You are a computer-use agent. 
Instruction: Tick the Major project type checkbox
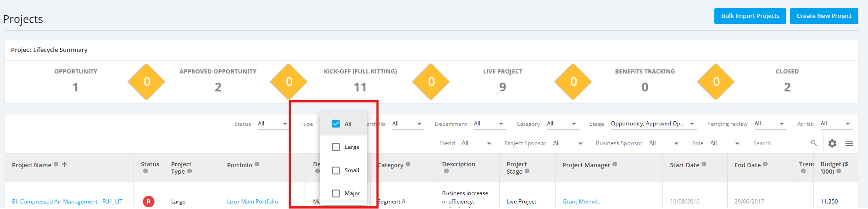click(x=336, y=193)
